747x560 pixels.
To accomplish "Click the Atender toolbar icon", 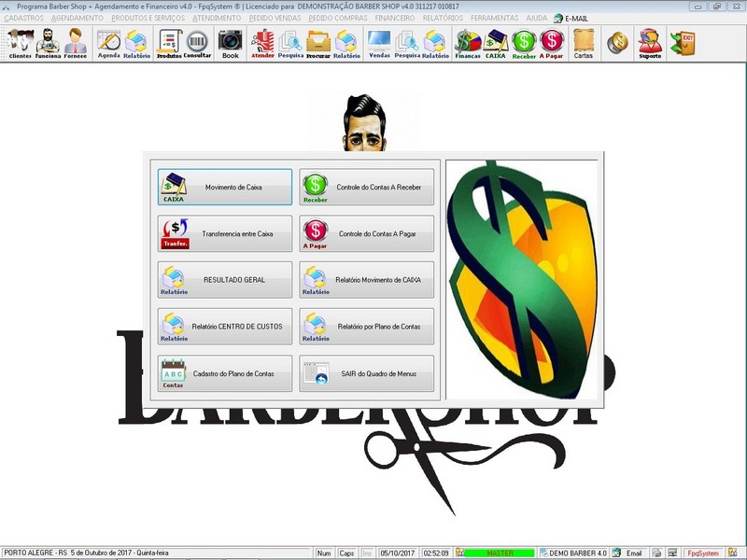I will (x=262, y=44).
